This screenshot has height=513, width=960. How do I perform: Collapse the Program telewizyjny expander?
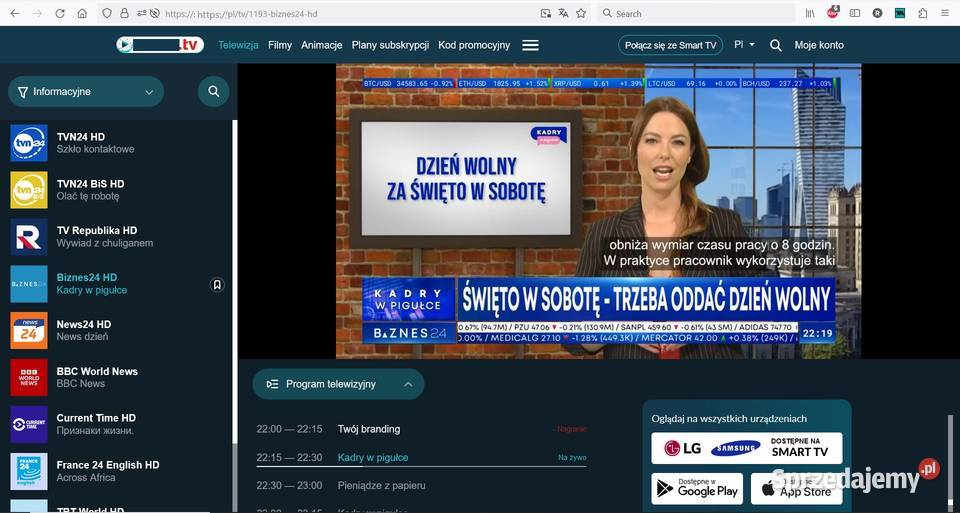pos(338,384)
